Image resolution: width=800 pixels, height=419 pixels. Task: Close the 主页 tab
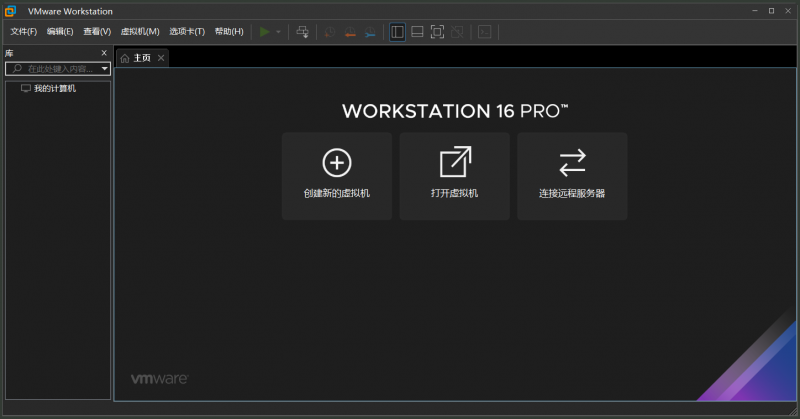pos(161,58)
